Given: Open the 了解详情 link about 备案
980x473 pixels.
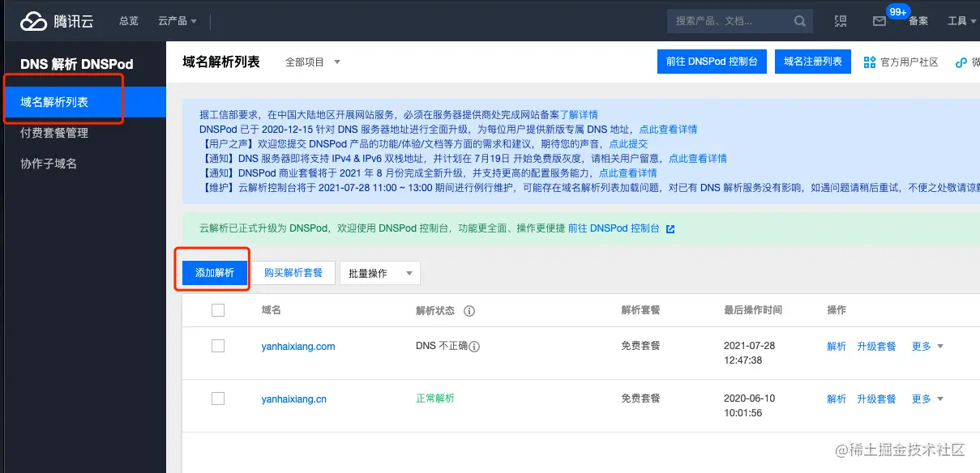Looking at the screenshot, I should [579, 115].
